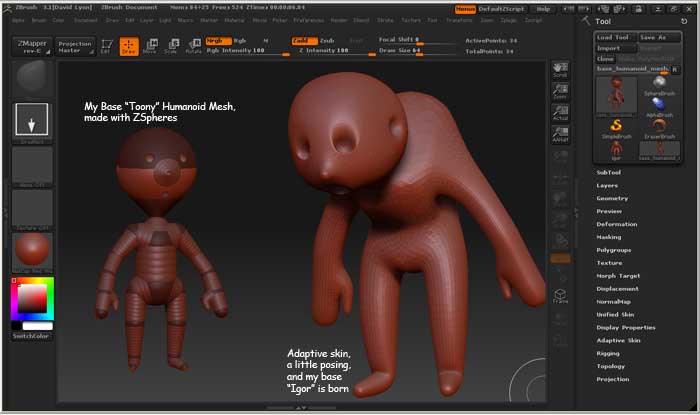
Task: Launch ZMapper rev-E
Action: click(x=32, y=46)
